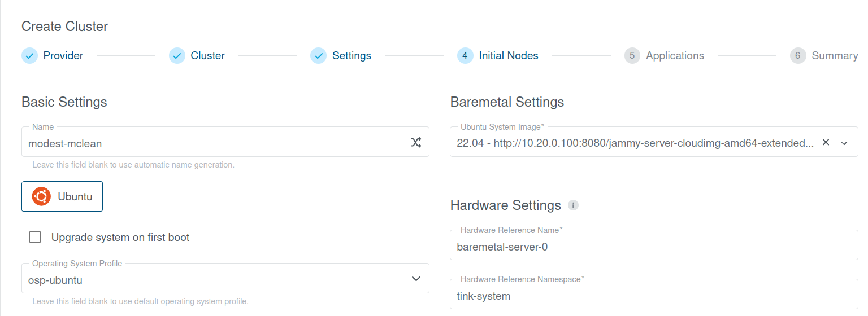Select the Ubuntu operating system button

pos(62,196)
